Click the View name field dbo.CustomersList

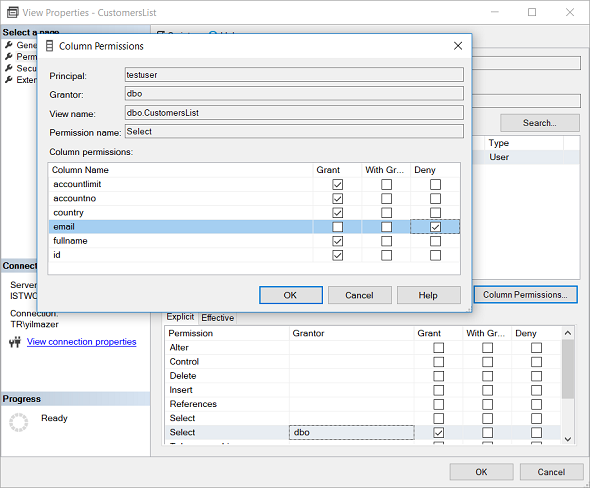[x=294, y=112]
